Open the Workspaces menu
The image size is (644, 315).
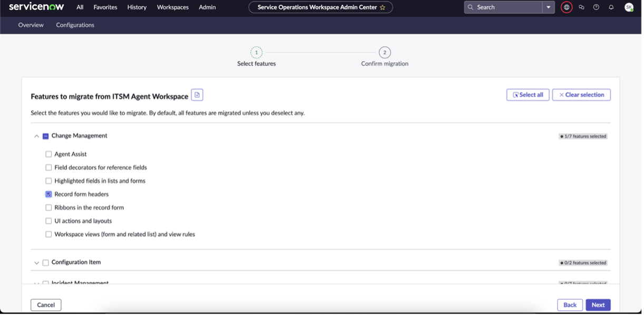click(173, 7)
